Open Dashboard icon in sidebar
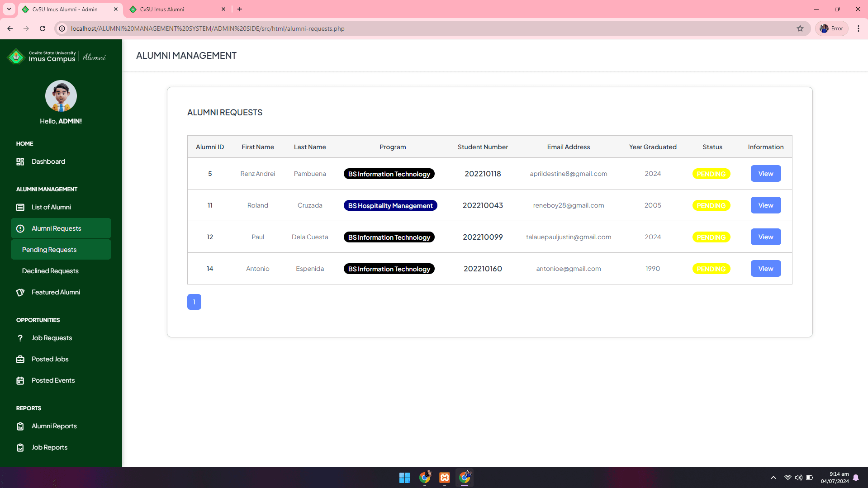The image size is (868, 488). pos(20,161)
